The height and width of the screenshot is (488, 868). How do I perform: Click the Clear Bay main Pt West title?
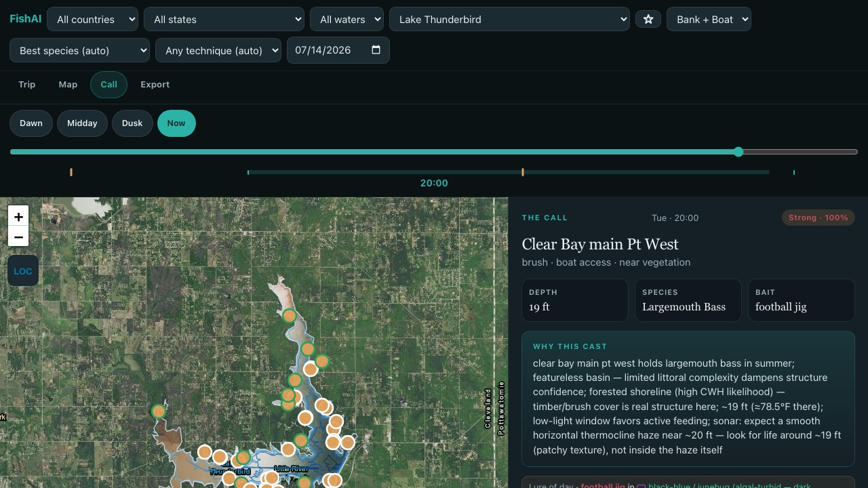[x=600, y=244]
